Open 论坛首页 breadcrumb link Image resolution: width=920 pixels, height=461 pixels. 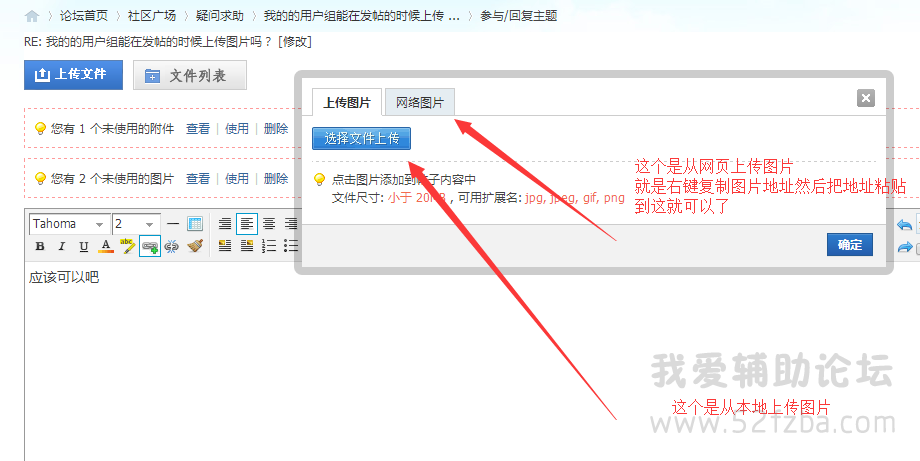pyautogui.click(x=84, y=16)
